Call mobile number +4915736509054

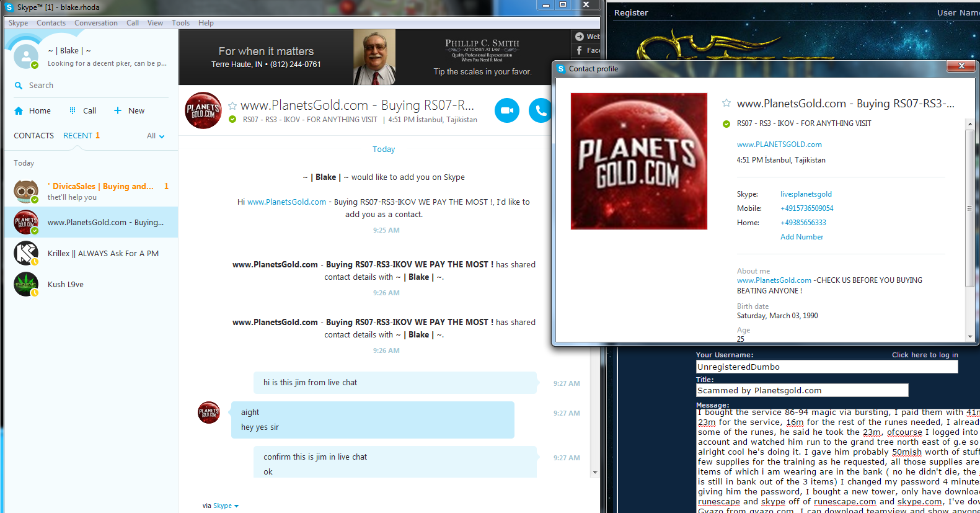point(807,208)
